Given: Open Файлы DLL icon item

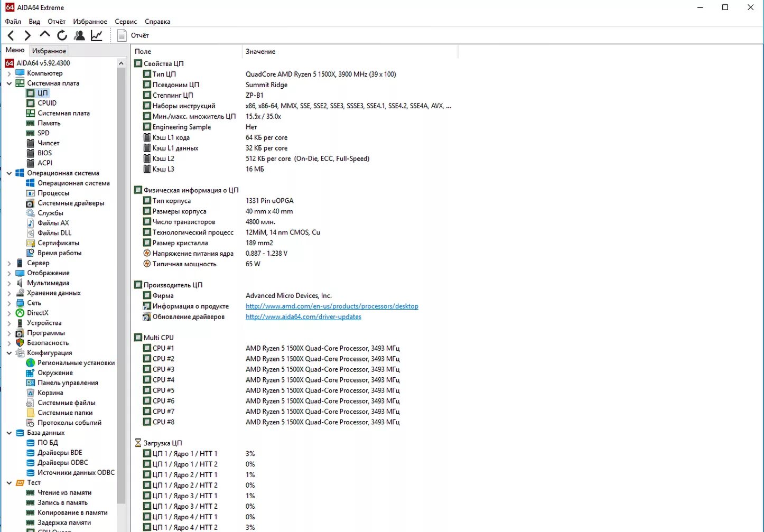Looking at the screenshot, I should (x=30, y=233).
